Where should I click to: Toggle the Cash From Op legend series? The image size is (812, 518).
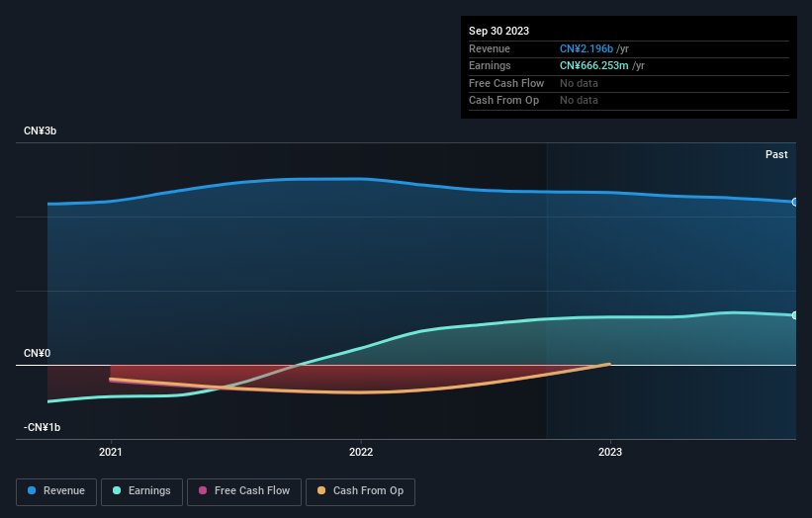pos(360,491)
